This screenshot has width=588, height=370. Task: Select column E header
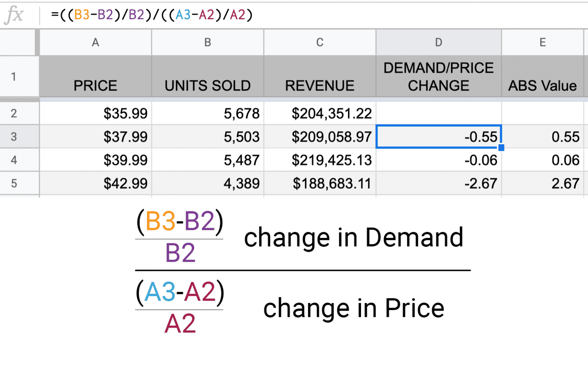pyautogui.click(x=542, y=42)
